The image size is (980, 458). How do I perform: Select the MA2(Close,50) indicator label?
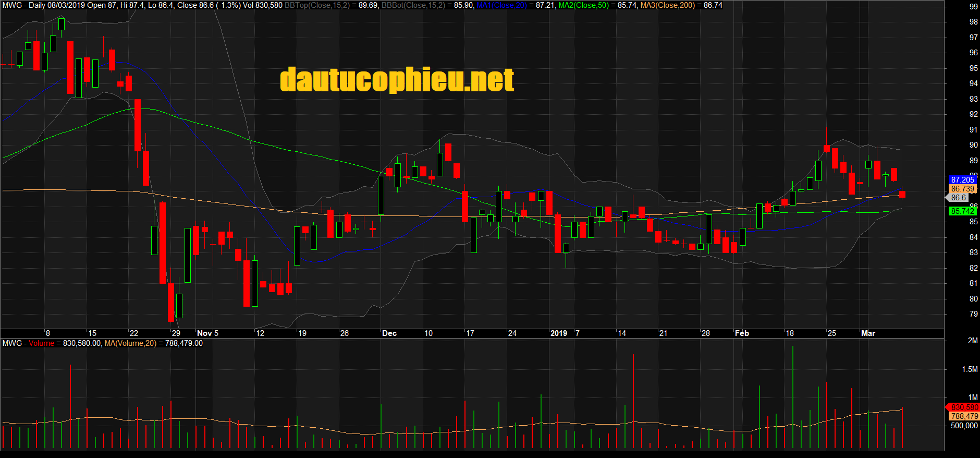tap(583, 5)
